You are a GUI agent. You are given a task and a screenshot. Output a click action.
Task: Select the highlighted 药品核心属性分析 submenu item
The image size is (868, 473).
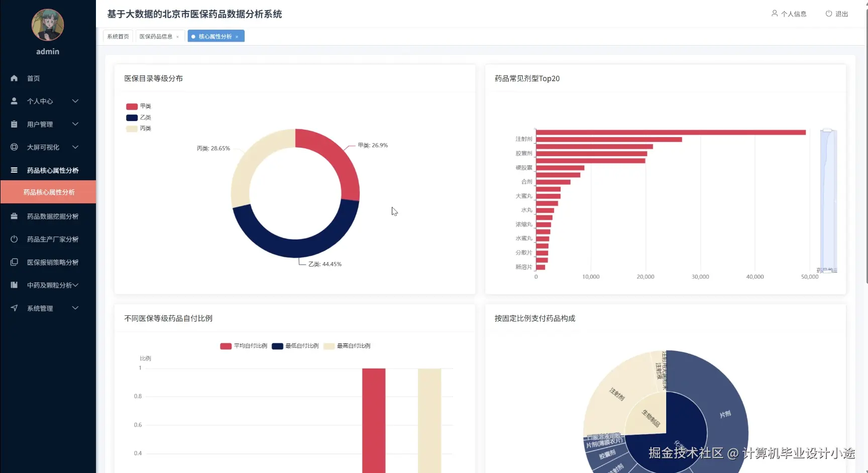pyautogui.click(x=48, y=192)
